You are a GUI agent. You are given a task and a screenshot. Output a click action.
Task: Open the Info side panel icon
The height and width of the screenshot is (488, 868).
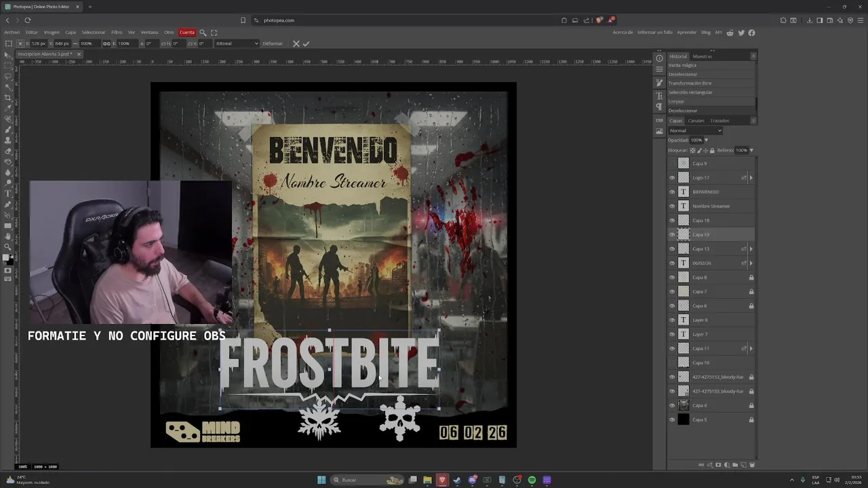click(x=659, y=58)
